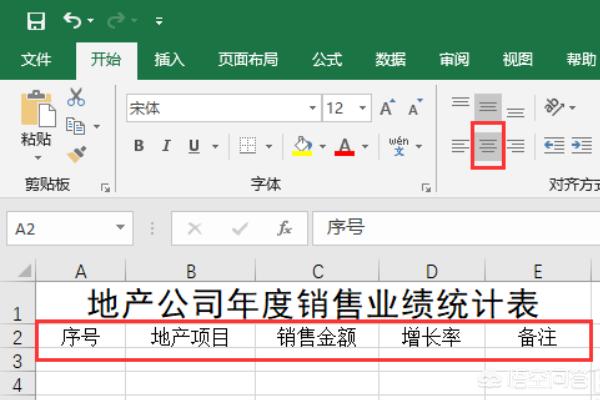This screenshot has height=400, width=600.
Task: Switch to the 数据 tab
Action: (390, 60)
